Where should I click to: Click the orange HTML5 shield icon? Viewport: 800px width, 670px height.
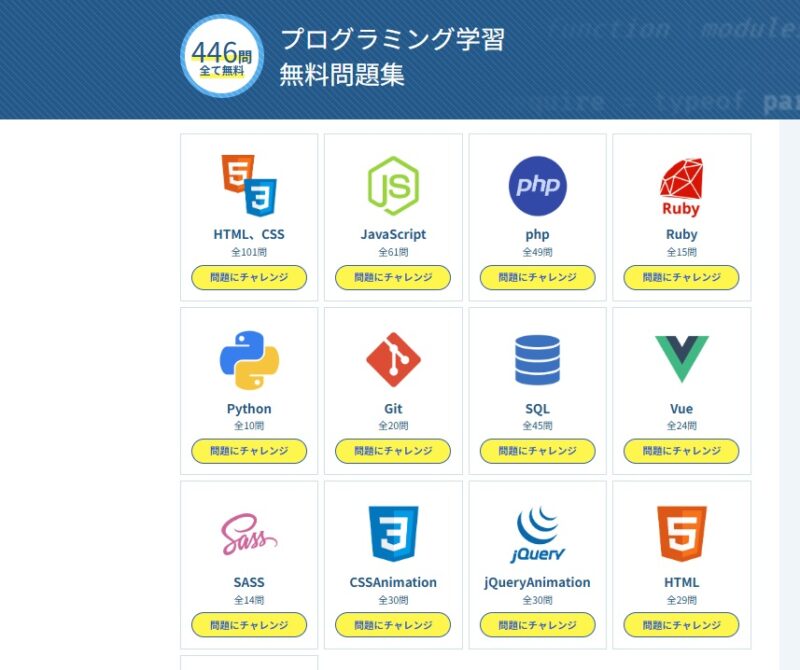pos(681,534)
